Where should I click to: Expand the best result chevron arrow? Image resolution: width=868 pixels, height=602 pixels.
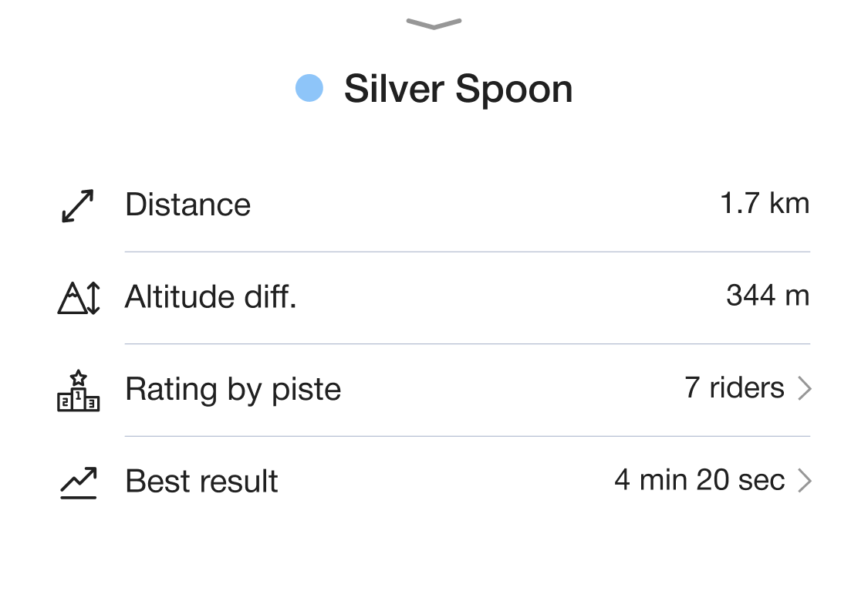[804, 482]
